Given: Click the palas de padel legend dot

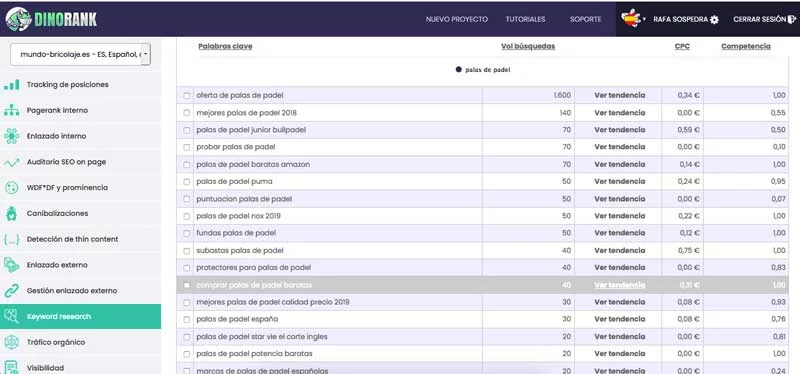Looking at the screenshot, I should pyautogui.click(x=459, y=69).
